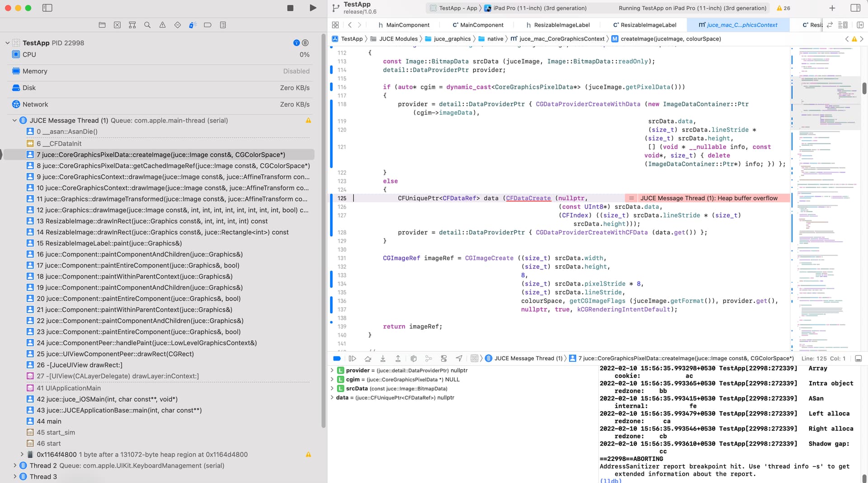Screen dimensions: 868x483
Task: Switch to ResizableImageLabel C++ source tab
Action: pyautogui.click(x=645, y=25)
